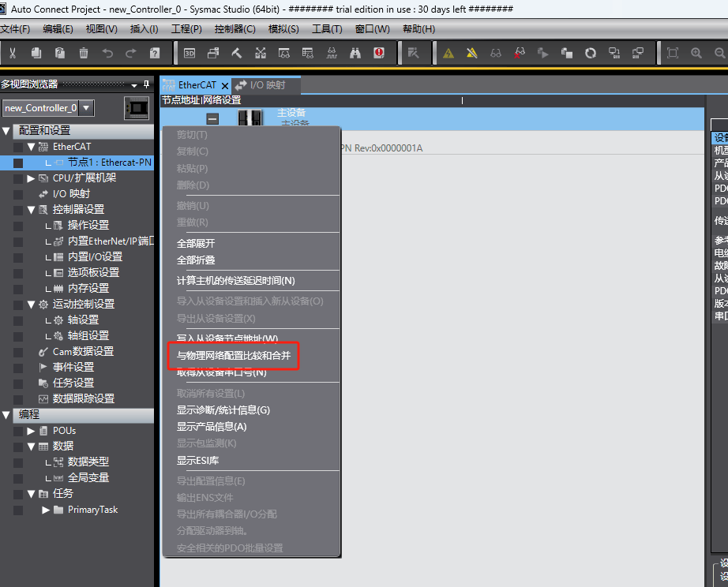Choose 全部折叠 in the context menu
728x587 pixels.
196,260
